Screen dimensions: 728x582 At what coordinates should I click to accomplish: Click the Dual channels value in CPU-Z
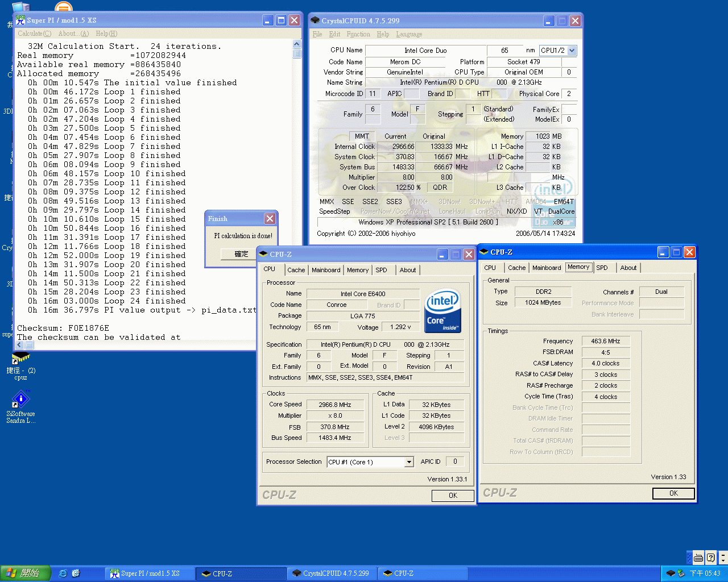click(x=661, y=292)
